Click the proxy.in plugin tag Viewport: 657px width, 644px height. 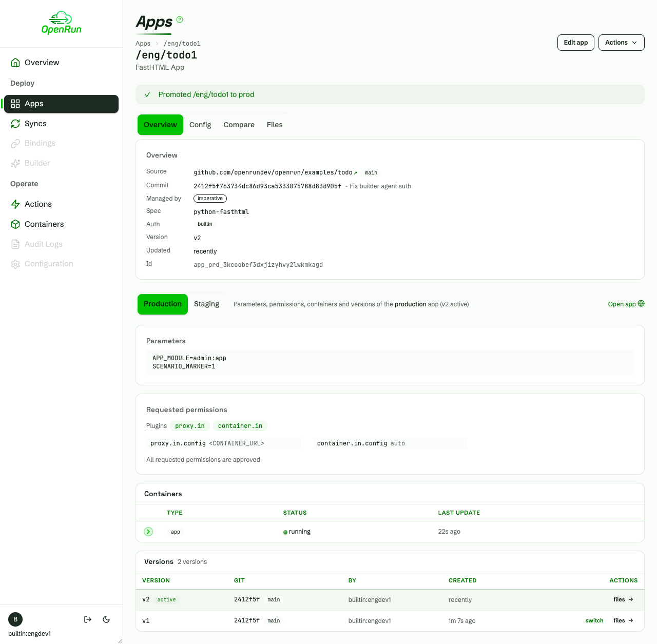tap(190, 426)
